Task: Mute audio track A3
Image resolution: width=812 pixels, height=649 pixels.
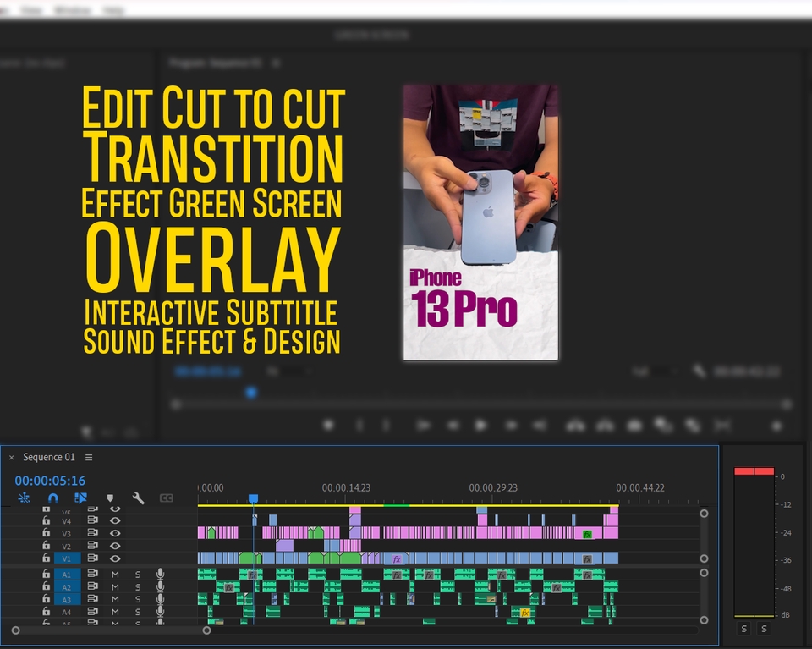Action: [x=115, y=599]
